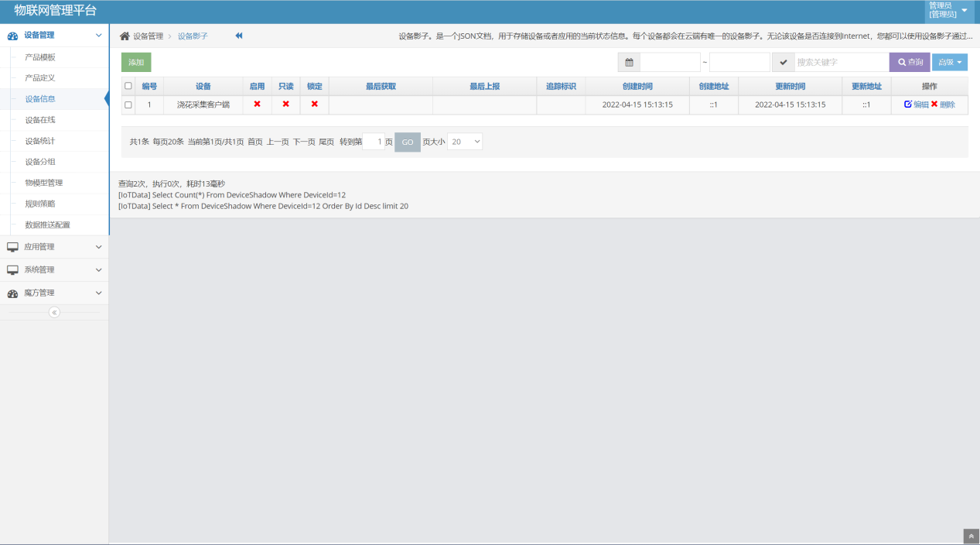The width and height of the screenshot is (980, 545).
Task: Open 设备在线 in the sidebar
Action: click(40, 120)
